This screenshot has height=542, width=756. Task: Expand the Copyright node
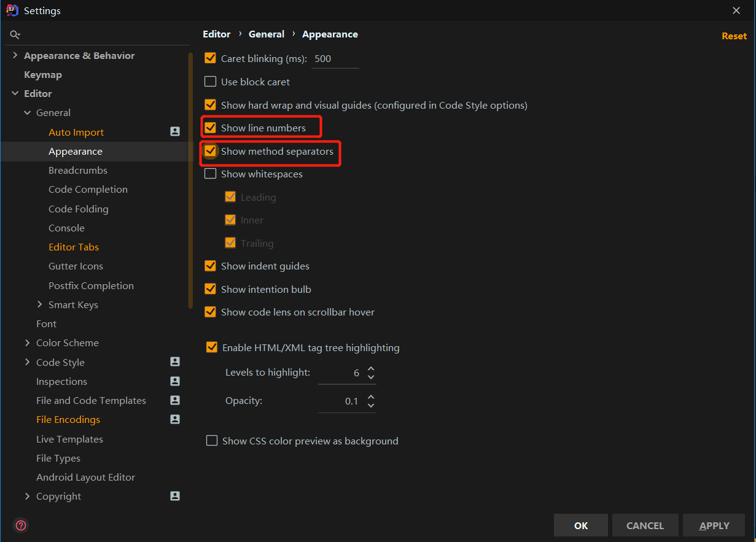[27, 496]
